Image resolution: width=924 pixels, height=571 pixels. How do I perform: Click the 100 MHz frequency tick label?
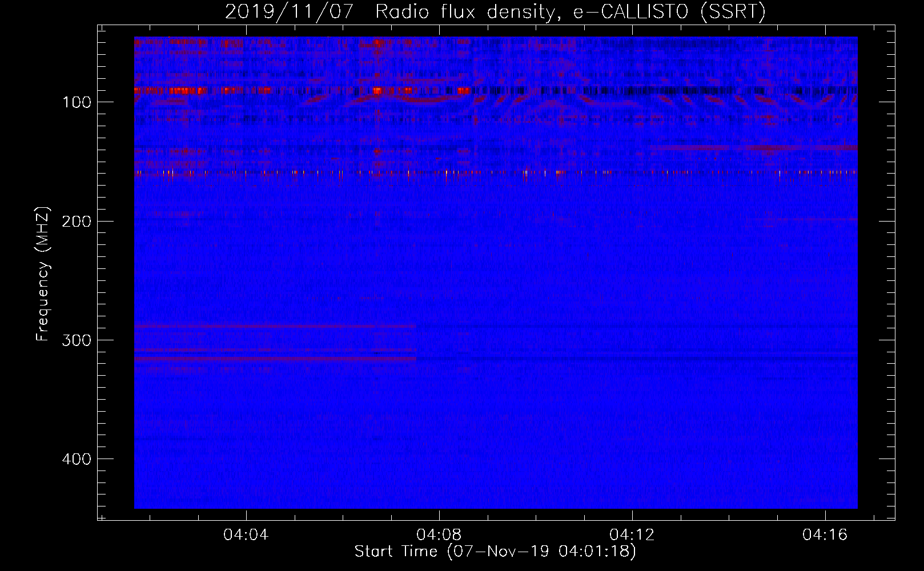click(77, 102)
